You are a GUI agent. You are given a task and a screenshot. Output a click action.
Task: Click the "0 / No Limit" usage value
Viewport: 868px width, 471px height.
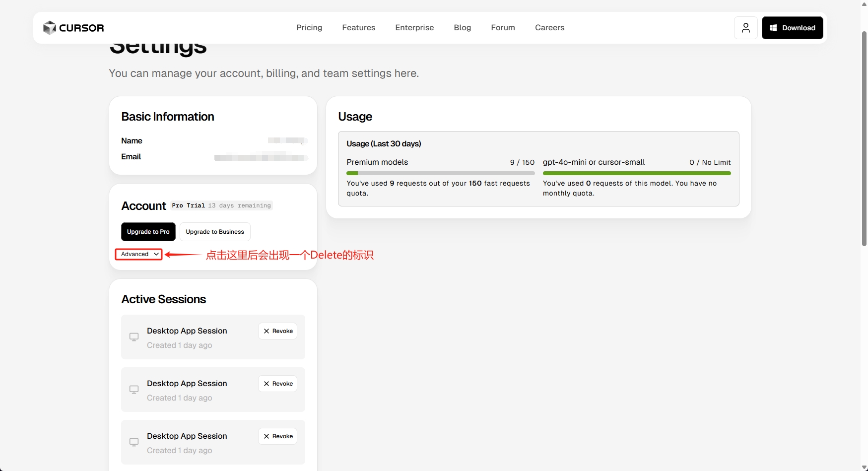pyautogui.click(x=710, y=162)
